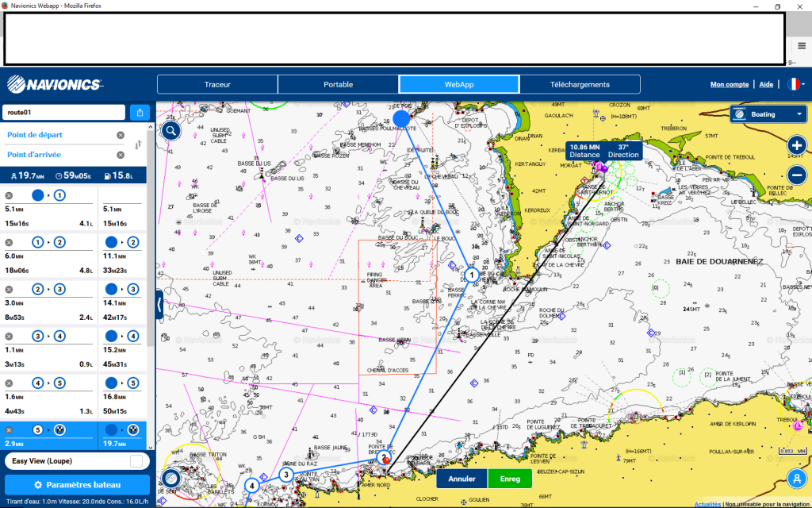Switch to the Traceur tab
Viewport: 812px width, 508px height.
click(x=217, y=84)
